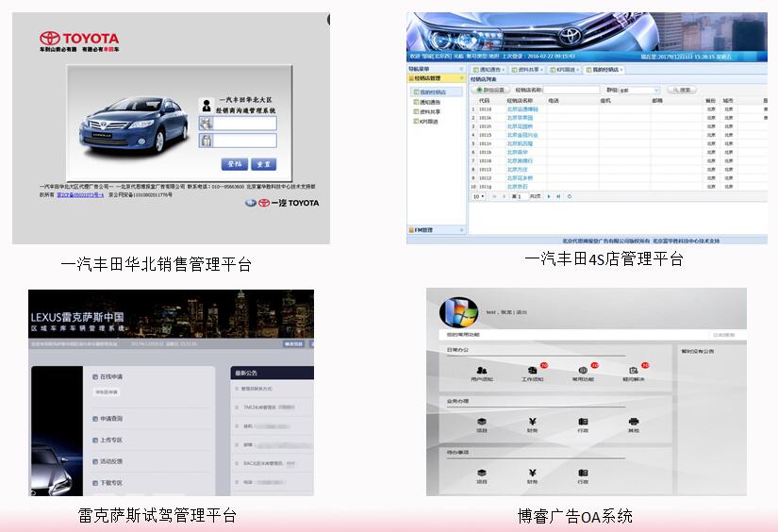Open the 其他 printer icon in OA
778x532 pixels.
point(634,422)
